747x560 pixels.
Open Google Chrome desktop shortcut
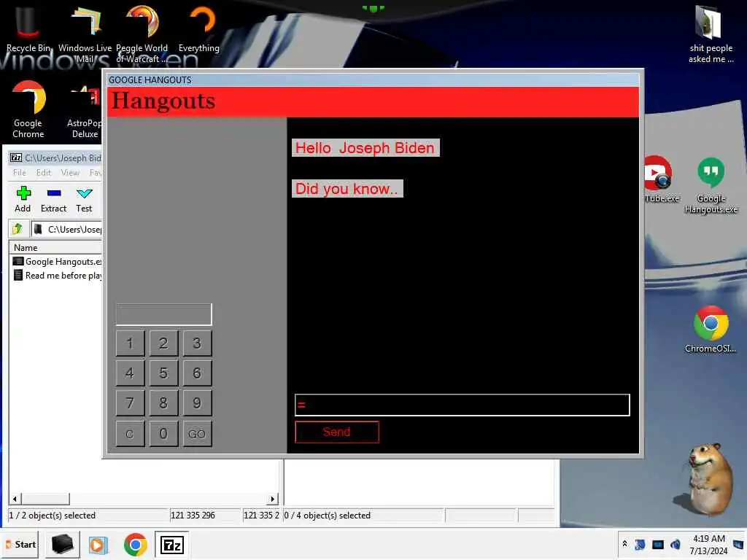click(28, 109)
